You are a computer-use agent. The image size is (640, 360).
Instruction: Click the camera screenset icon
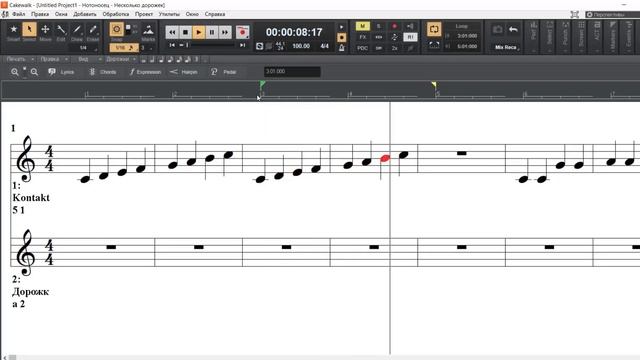coord(498,29)
